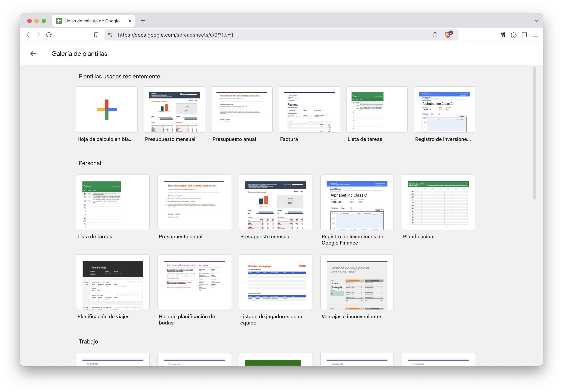Viewport: 563px width, 392px height.
Task: Open Listado de jugadores de un equipo template
Action: [276, 282]
